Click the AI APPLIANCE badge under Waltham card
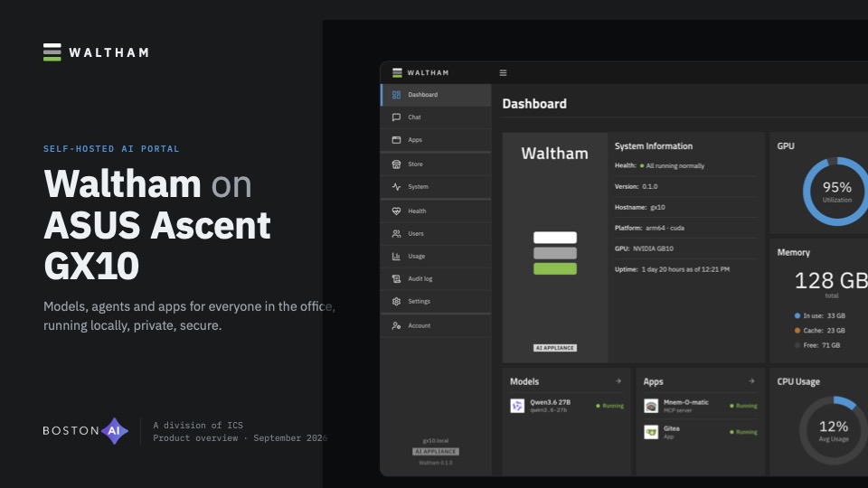The width and height of the screenshot is (868, 488). tap(554, 348)
